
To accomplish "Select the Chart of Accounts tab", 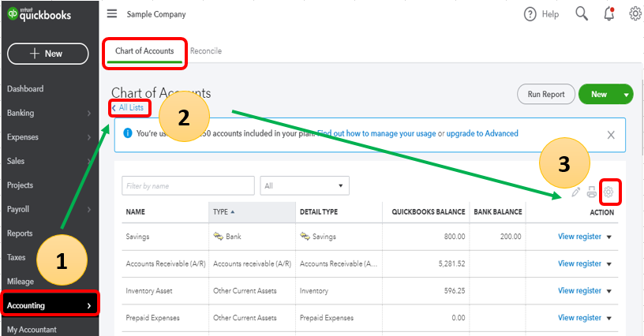I will click(144, 51).
